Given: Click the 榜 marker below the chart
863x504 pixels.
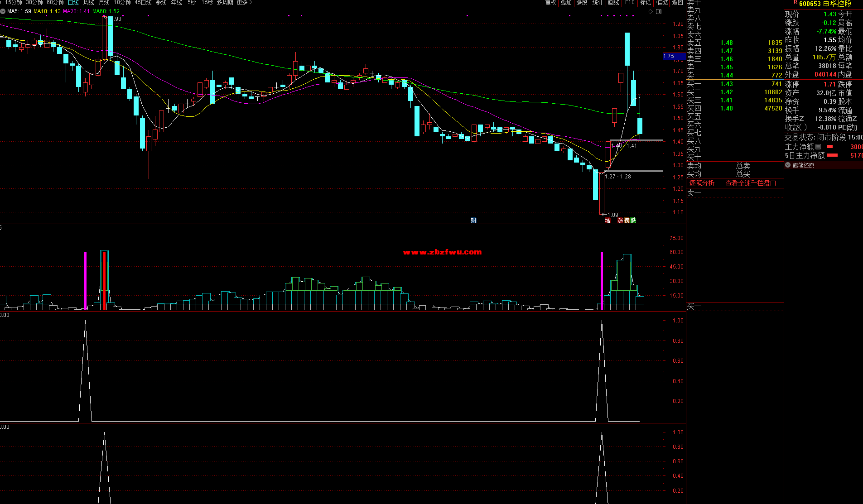Looking at the screenshot, I should tap(627, 221).
